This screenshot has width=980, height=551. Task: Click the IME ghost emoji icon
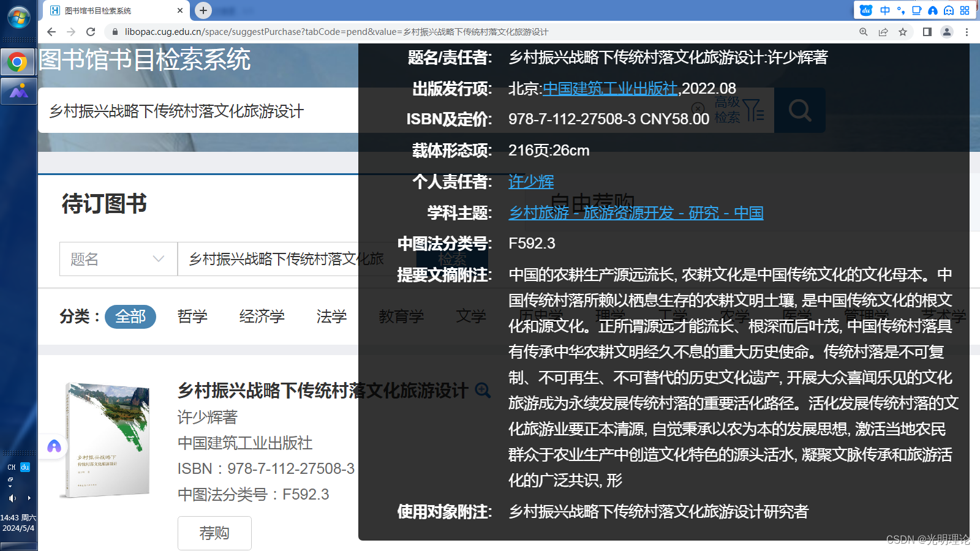[x=949, y=10]
